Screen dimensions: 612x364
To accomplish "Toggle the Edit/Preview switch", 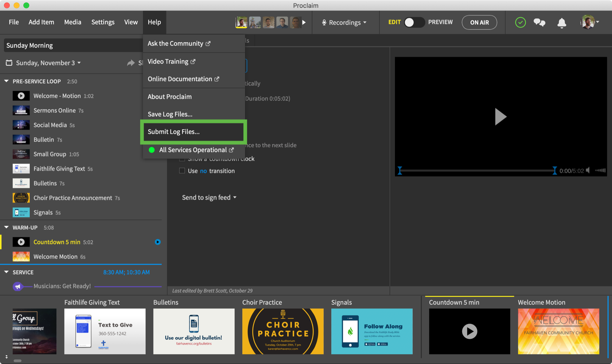I will click(414, 22).
